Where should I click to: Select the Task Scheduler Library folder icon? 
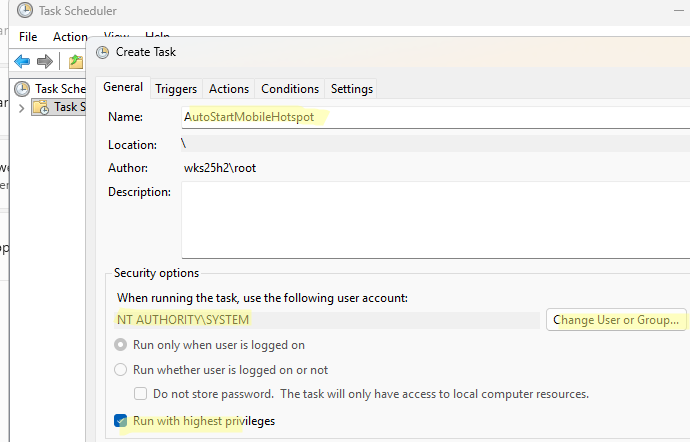[x=41, y=107]
